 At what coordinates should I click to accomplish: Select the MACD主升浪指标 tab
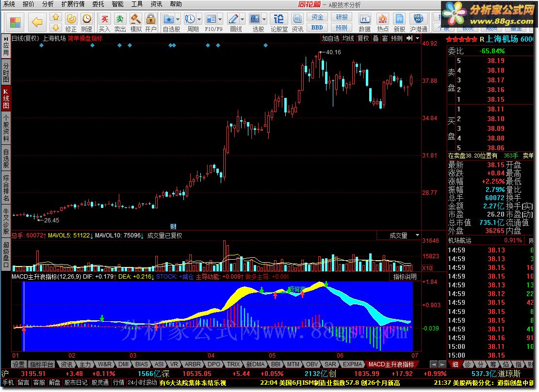[391, 364]
